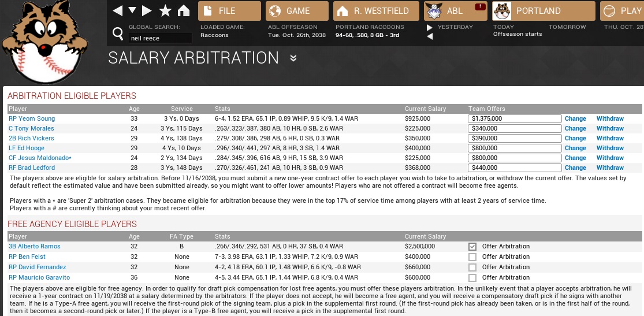
Task: Expand the Salary Arbitration page dropdown chevron
Action: pyautogui.click(x=293, y=58)
